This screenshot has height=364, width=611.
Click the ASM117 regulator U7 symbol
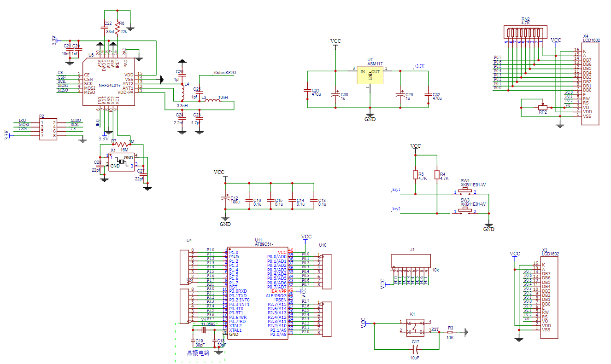click(370, 75)
